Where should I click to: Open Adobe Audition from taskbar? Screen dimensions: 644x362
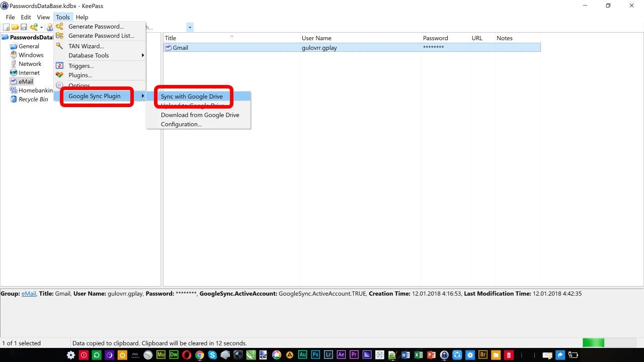[302, 355]
